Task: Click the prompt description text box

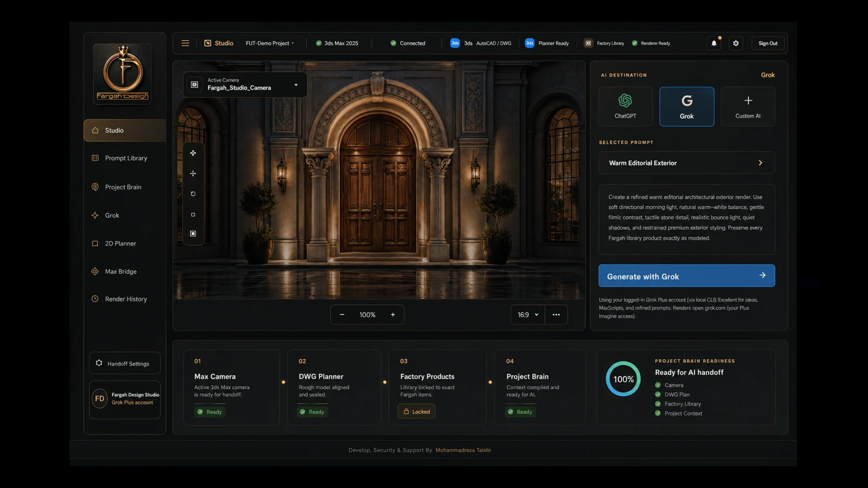Action: click(687, 220)
